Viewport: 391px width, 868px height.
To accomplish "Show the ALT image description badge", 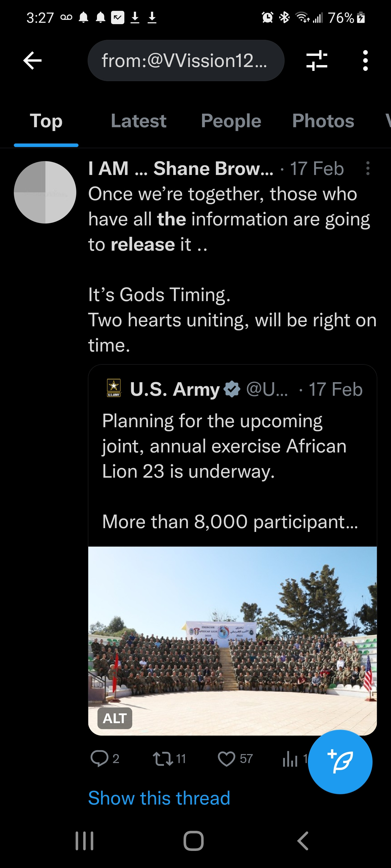I will click(x=115, y=718).
